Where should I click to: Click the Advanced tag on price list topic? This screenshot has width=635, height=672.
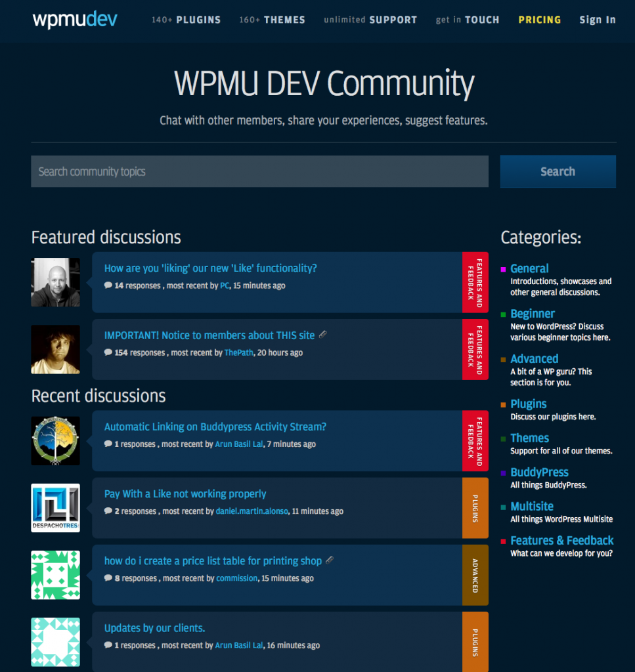pos(475,575)
